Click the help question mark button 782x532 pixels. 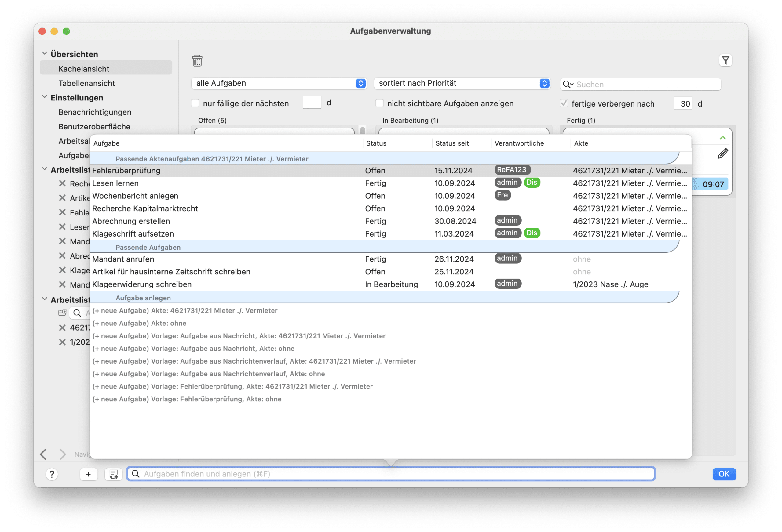click(x=52, y=474)
